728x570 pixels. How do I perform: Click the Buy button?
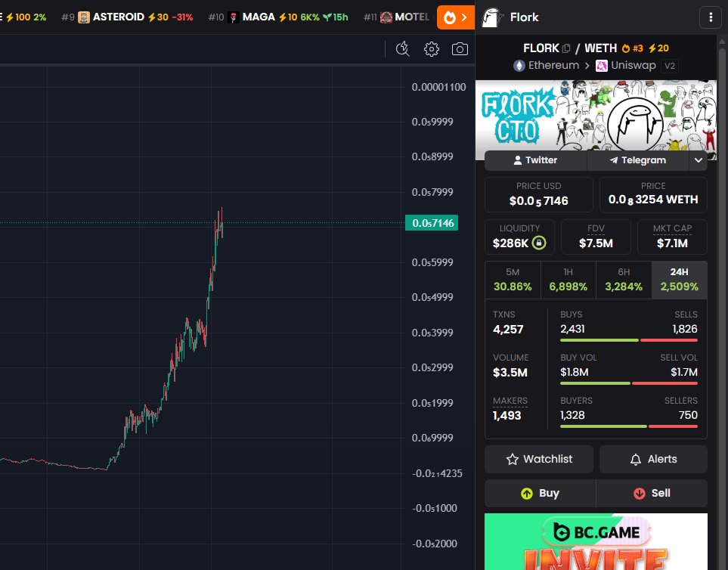[540, 493]
